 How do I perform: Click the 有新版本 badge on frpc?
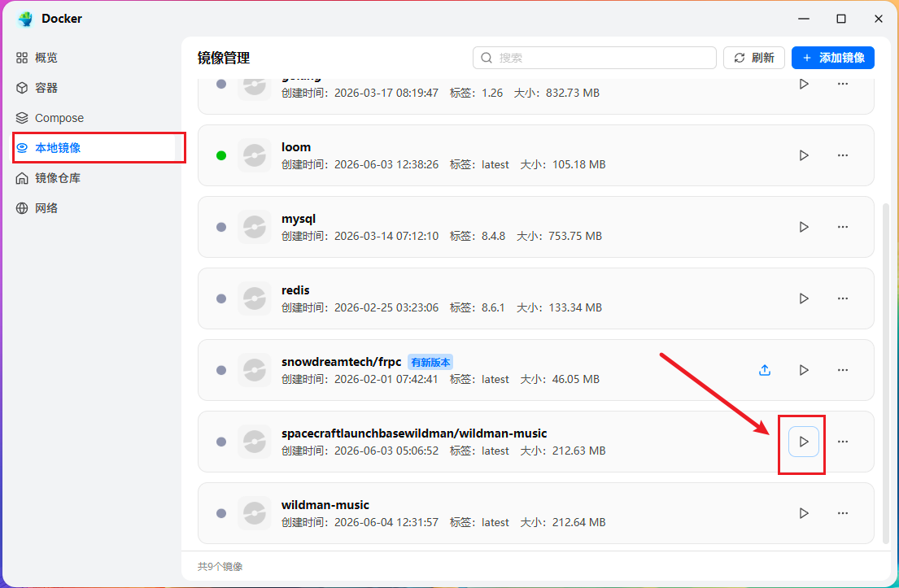tap(430, 362)
